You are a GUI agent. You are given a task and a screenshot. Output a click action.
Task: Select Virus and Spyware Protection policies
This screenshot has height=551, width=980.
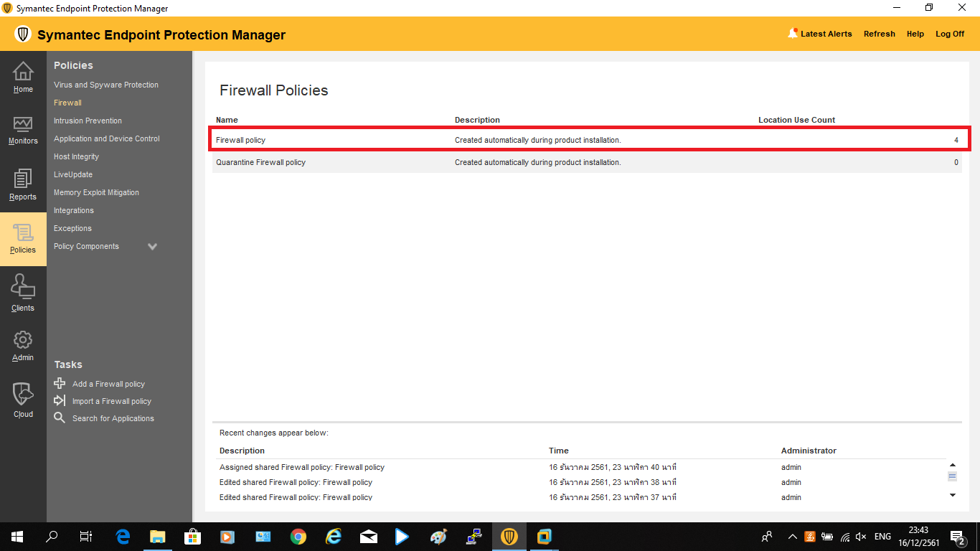[x=106, y=85]
